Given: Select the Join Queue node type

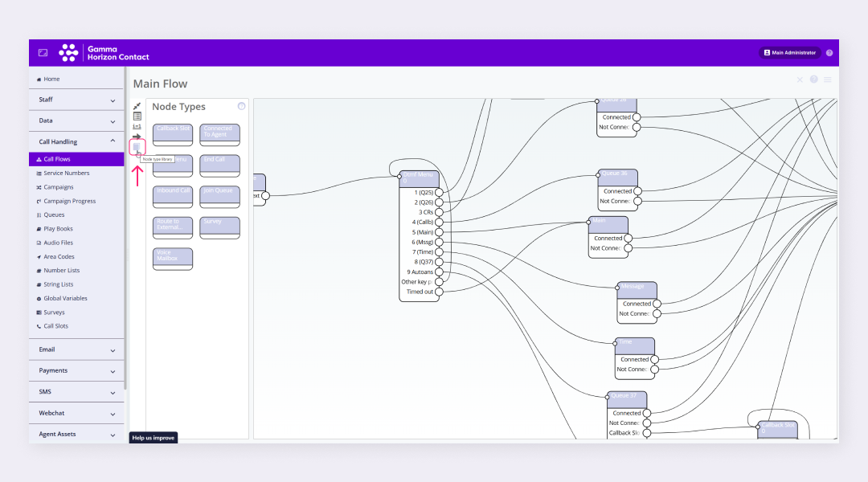Looking at the screenshot, I should coord(219,197).
